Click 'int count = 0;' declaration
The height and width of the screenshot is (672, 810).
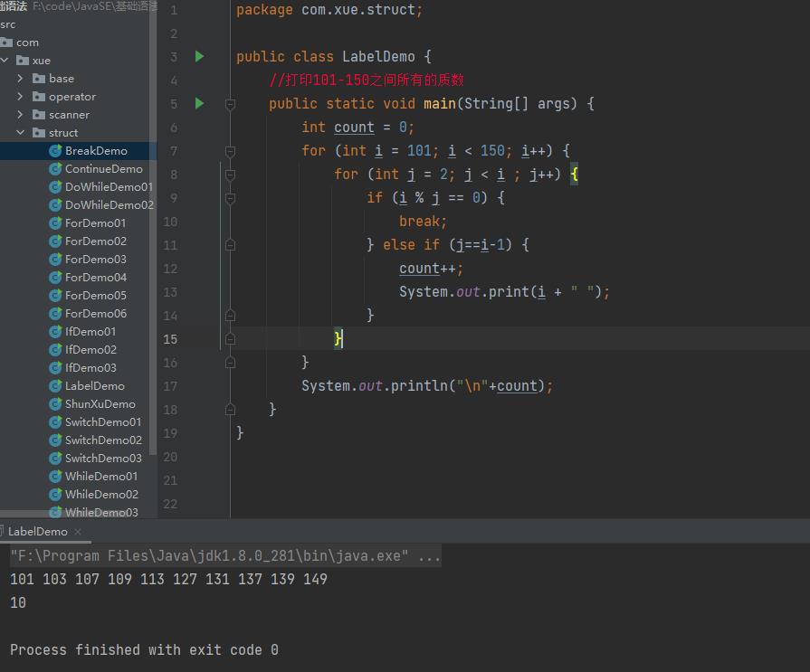point(357,127)
